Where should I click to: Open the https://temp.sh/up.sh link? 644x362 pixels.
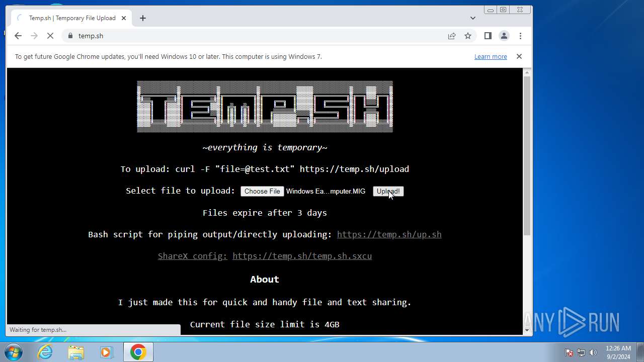[x=389, y=234]
